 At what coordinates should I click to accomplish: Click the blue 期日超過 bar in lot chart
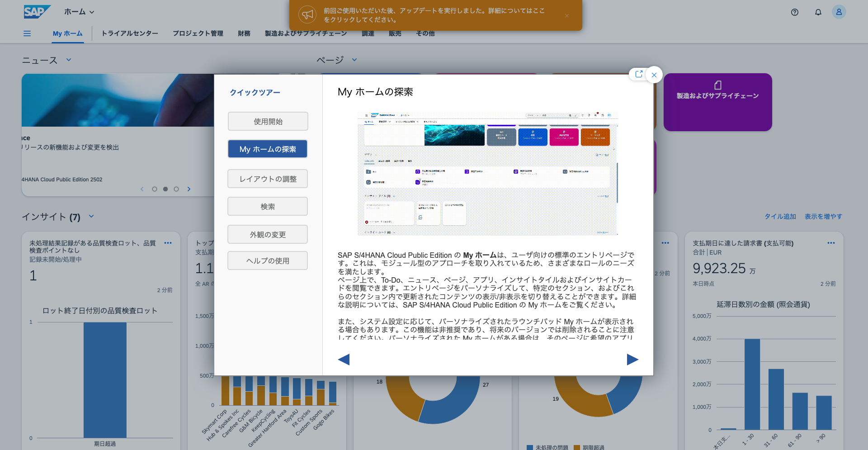(105, 380)
